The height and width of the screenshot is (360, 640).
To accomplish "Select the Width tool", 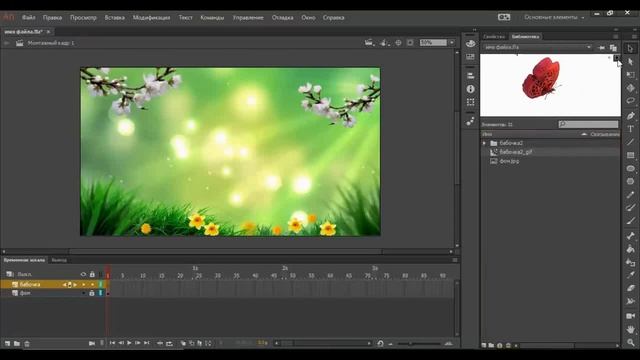I will (631, 301).
